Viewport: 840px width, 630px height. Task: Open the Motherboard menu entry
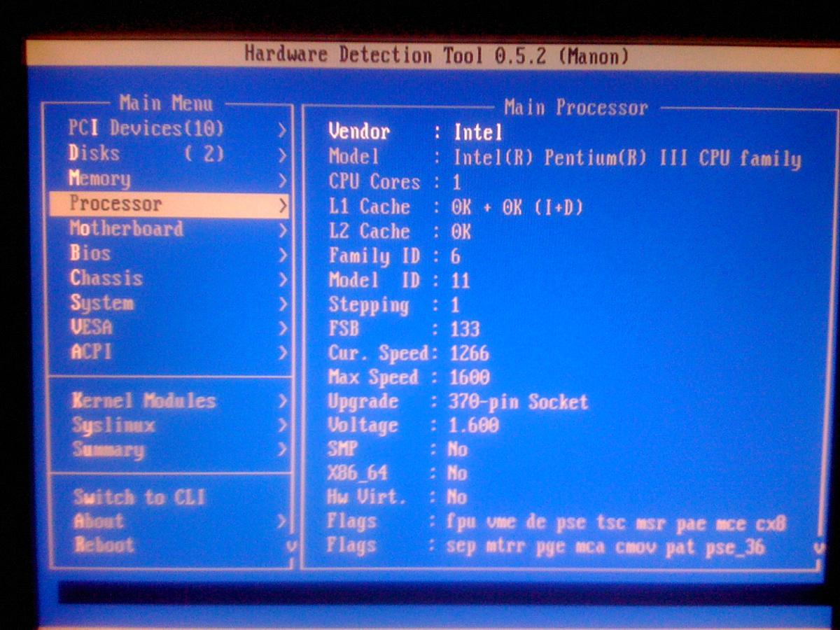(126, 229)
